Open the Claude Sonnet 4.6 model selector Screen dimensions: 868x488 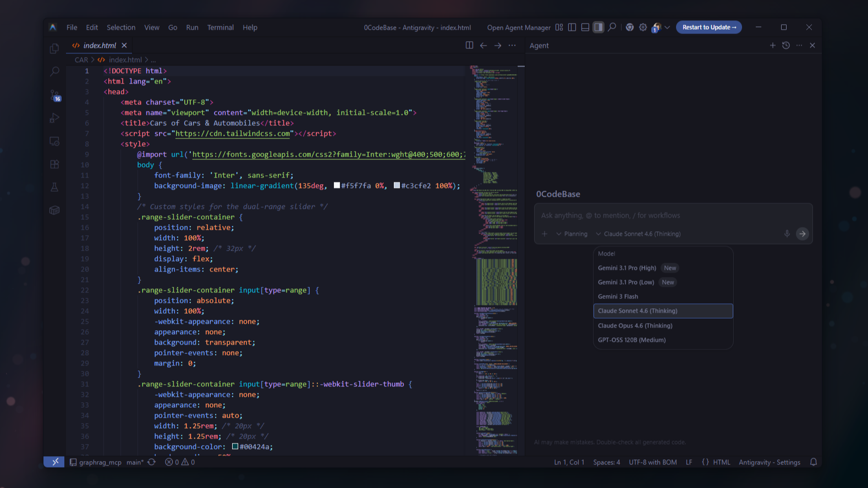coord(639,234)
